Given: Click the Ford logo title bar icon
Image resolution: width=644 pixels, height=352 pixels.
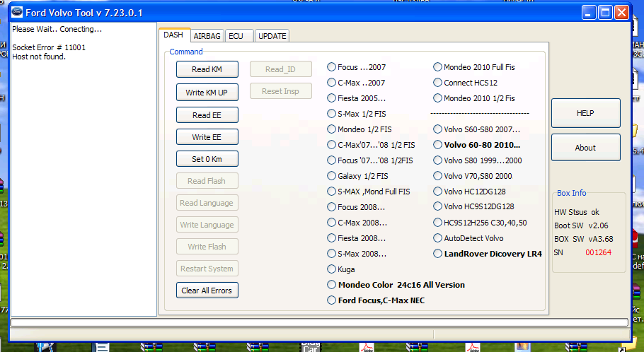Looking at the screenshot, I should pos(17,12).
